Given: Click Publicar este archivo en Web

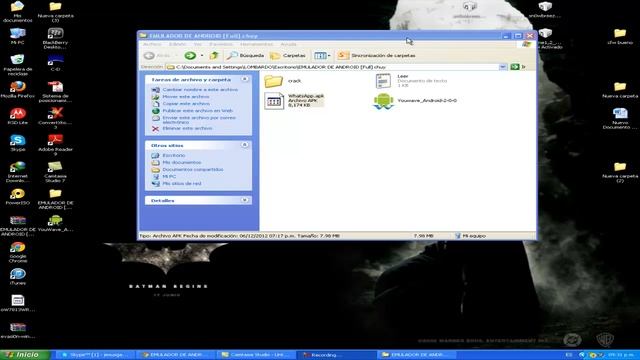Looking at the screenshot, I should coord(198,111).
